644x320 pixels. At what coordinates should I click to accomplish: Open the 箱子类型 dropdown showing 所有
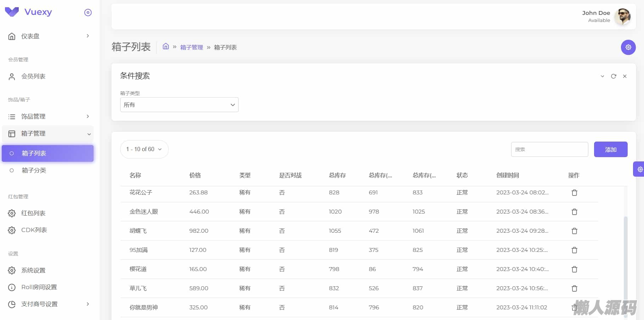tap(179, 105)
